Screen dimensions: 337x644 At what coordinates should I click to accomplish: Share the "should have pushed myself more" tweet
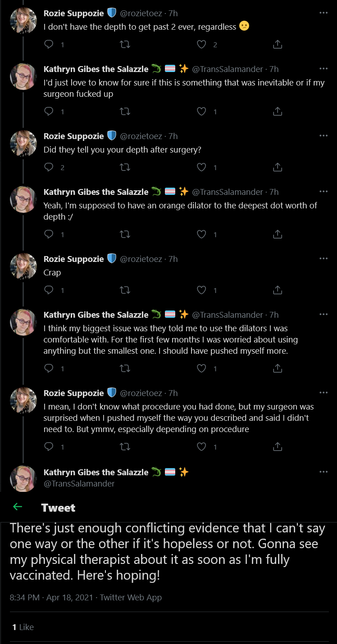point(278,369)
